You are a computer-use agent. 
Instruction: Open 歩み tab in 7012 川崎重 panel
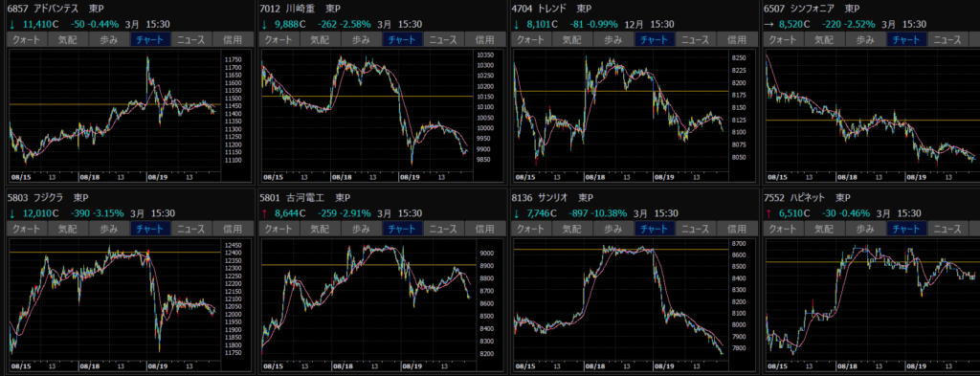tap(362, 39)
